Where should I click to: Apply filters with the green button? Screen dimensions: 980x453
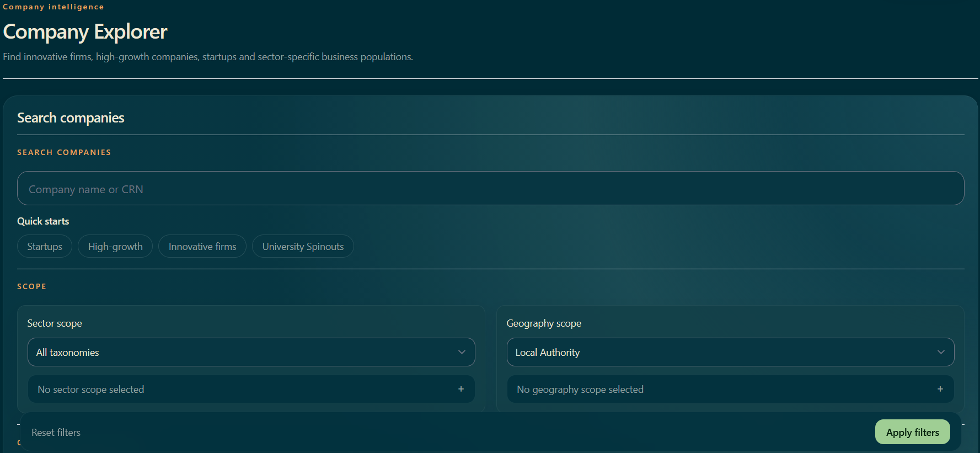912,432
